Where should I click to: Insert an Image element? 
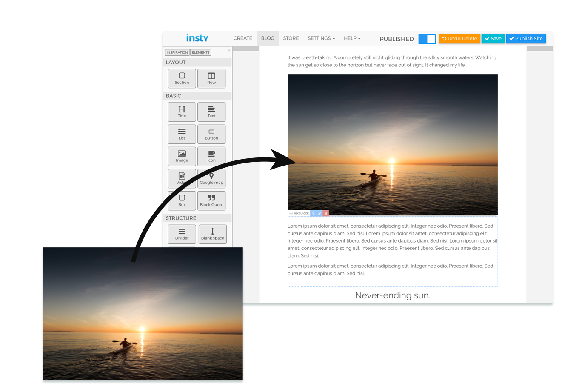tap(182, 156)
